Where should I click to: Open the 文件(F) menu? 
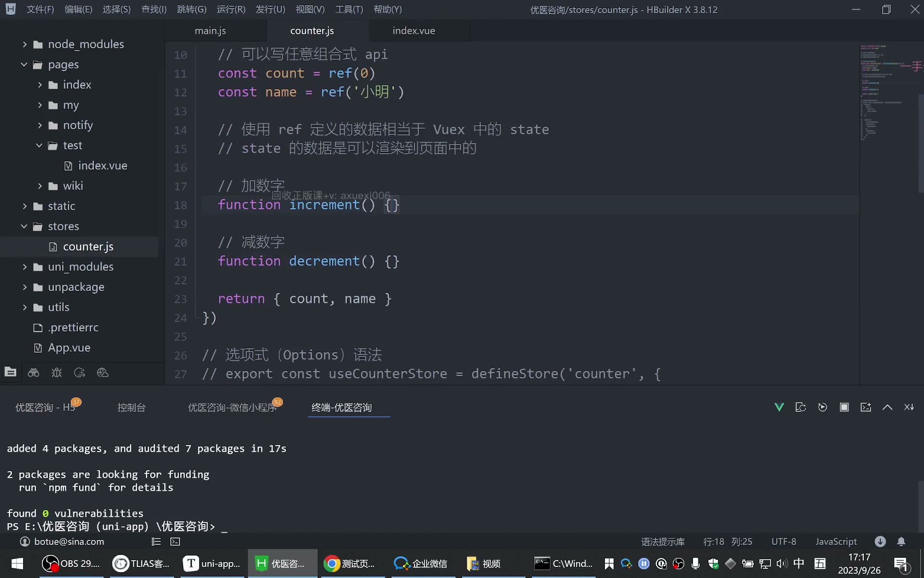click(40, 10)
